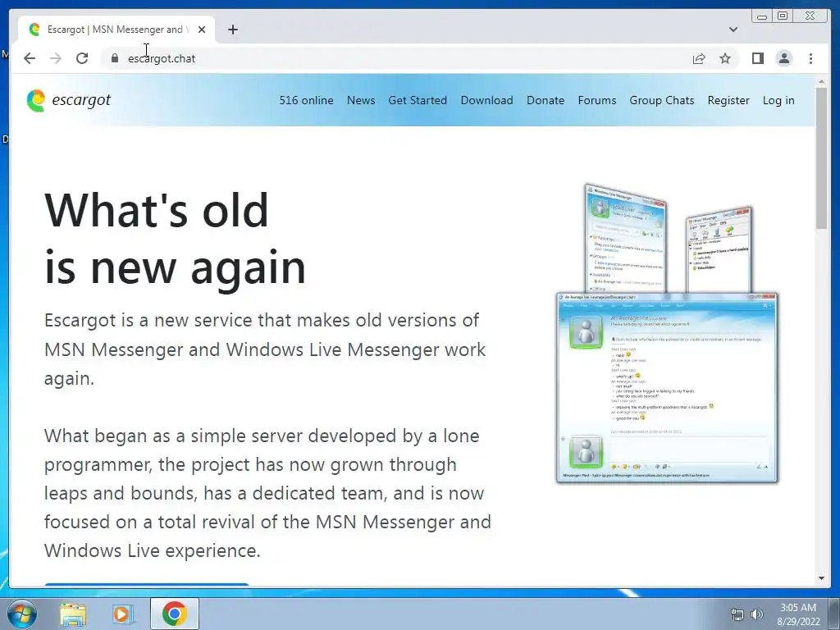Open the 516 online link
840x630 pixels.
(306, 100)
